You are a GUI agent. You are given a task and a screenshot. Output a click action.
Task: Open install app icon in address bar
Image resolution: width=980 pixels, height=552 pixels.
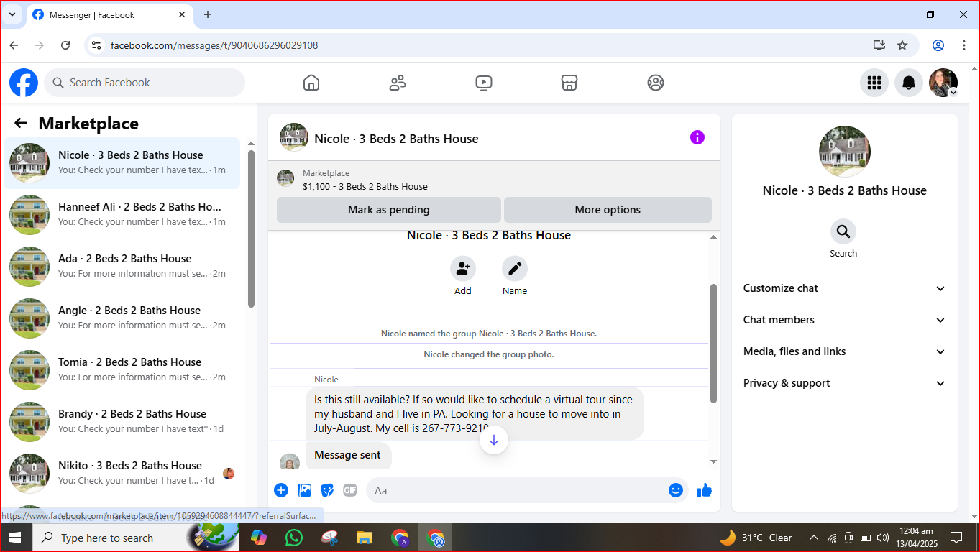point(879,45)
